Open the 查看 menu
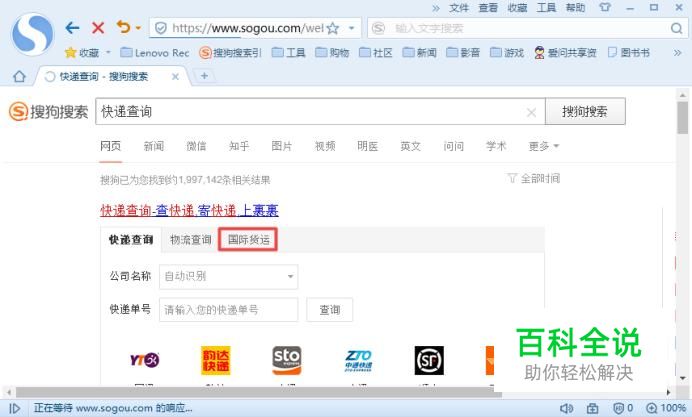692x417 pixels. click(x=488, y=8)
